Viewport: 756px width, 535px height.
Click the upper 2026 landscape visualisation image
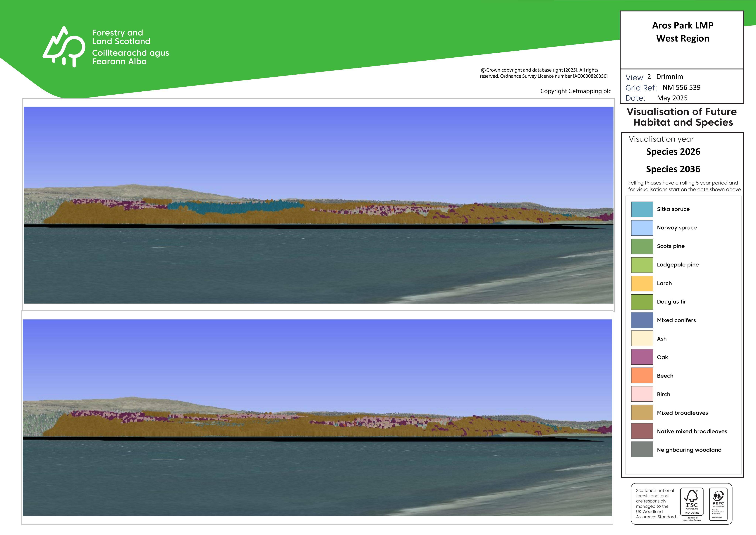[x=318, y=205]
